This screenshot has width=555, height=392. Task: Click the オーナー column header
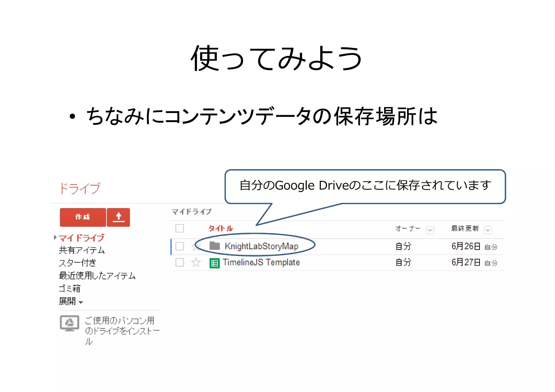(408, 228)
